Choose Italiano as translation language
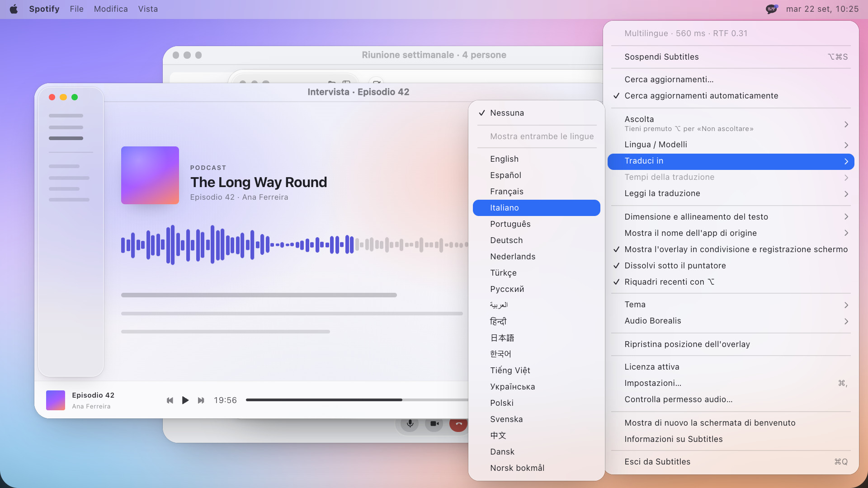 tap(536, 208)
